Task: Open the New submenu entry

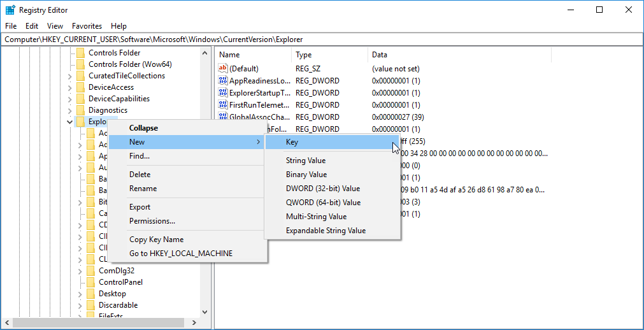Action: click(187, 142)
